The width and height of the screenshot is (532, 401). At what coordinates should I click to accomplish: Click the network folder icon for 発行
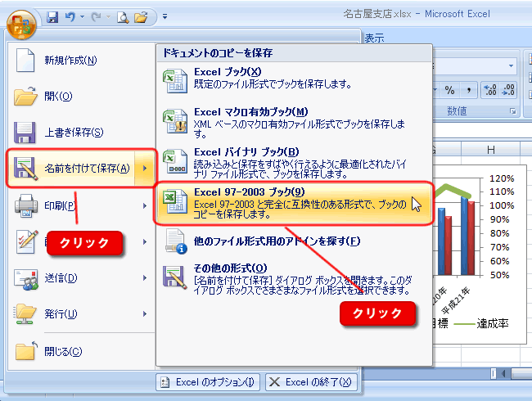coord(25,314)
